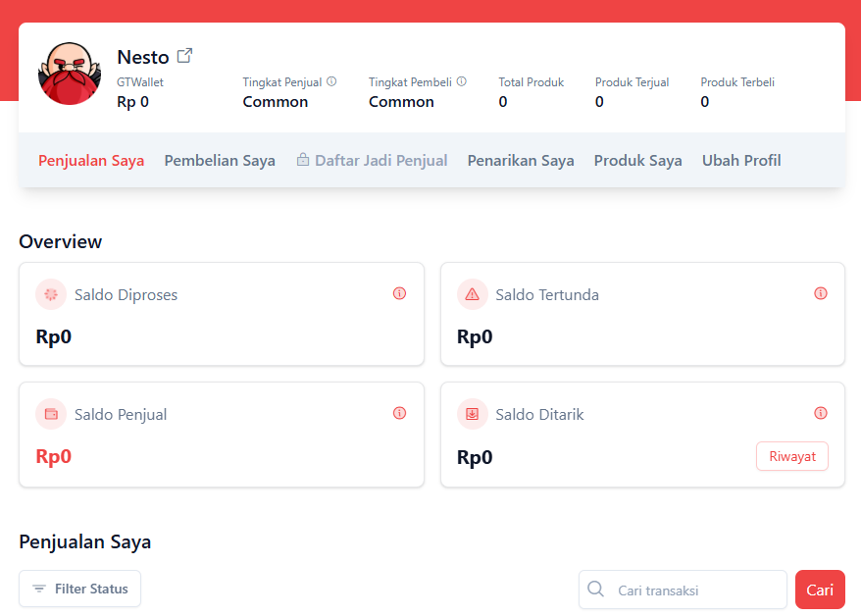Click the Saldo Diproses spinner icon
Screen dimensions: 861x616
[x=51, y=294]
